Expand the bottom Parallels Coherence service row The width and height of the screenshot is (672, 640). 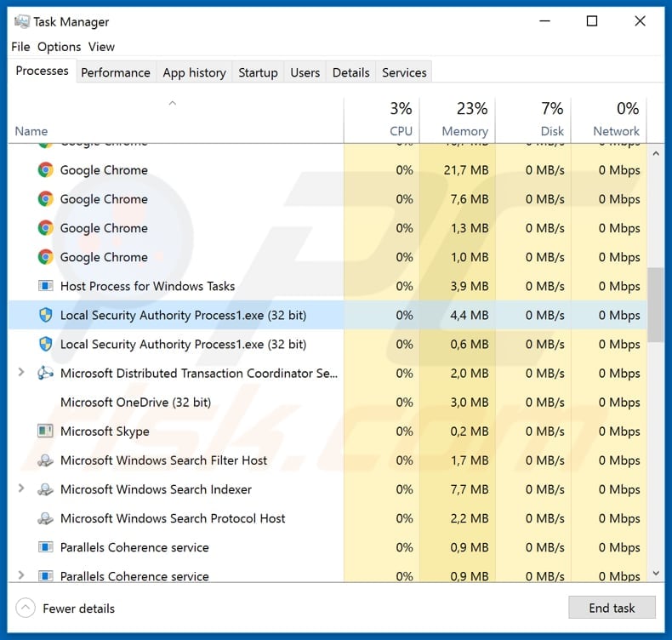20,575
